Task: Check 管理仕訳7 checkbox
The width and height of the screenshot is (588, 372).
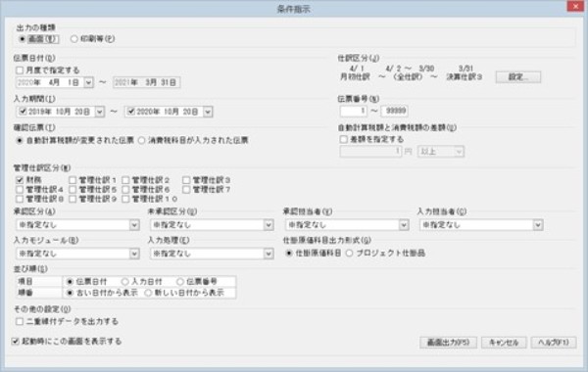Action: 186,190
